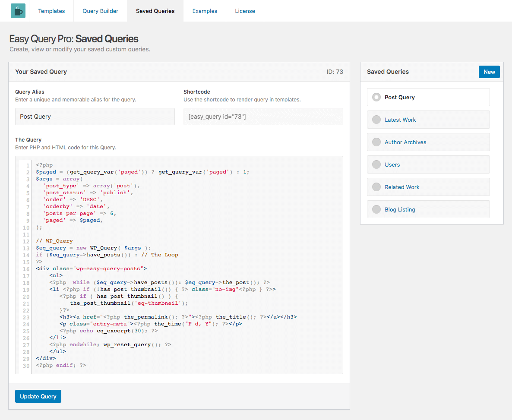Click the 'wp-easy-query-posts' div class line
The image size is (512, 420).
pyautogui.click(x=92, y=268)
